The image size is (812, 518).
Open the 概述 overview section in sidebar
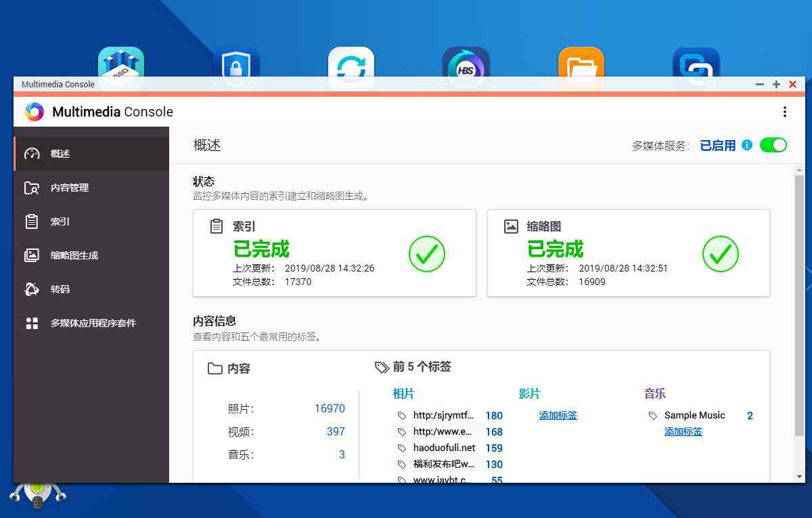click(91, 154)
